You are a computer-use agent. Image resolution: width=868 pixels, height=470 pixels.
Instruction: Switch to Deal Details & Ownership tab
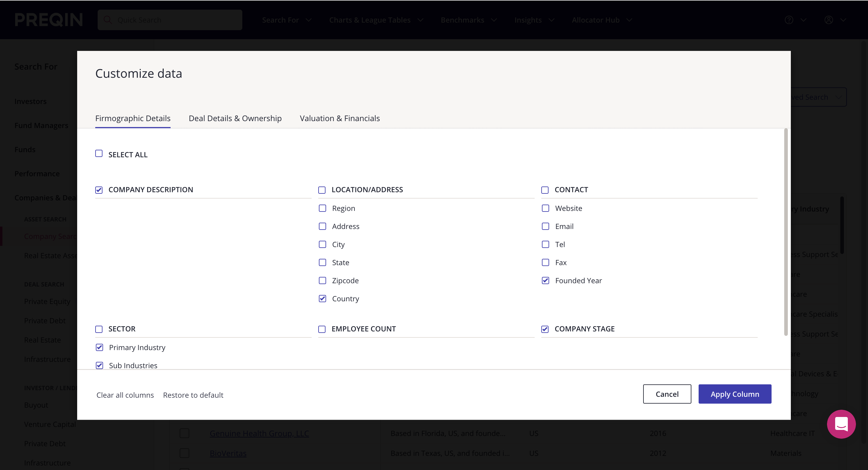(235, 118)
